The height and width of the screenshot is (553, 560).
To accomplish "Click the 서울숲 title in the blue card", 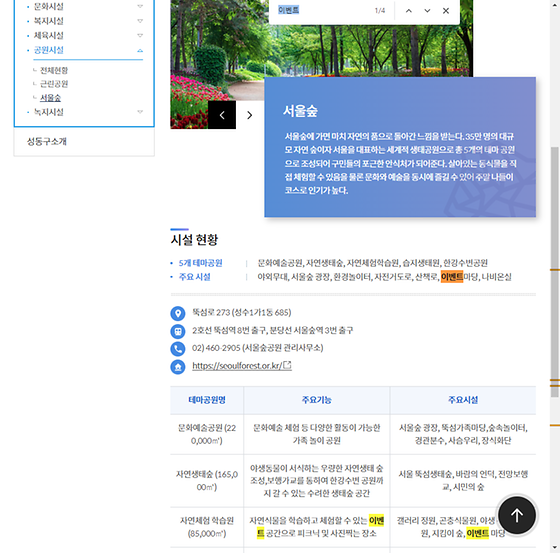I will point(300,111).
